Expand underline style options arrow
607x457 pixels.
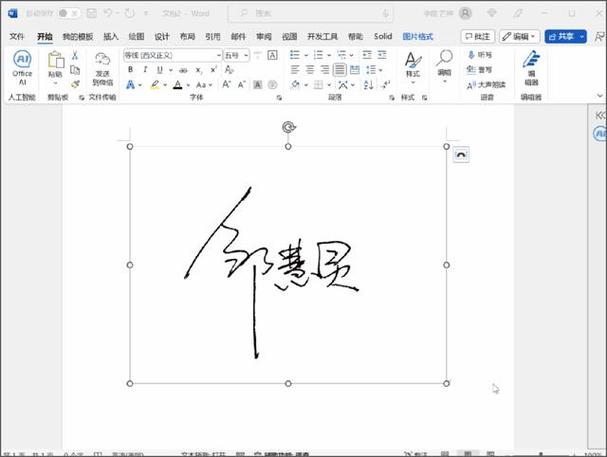[x=170, y=70]
